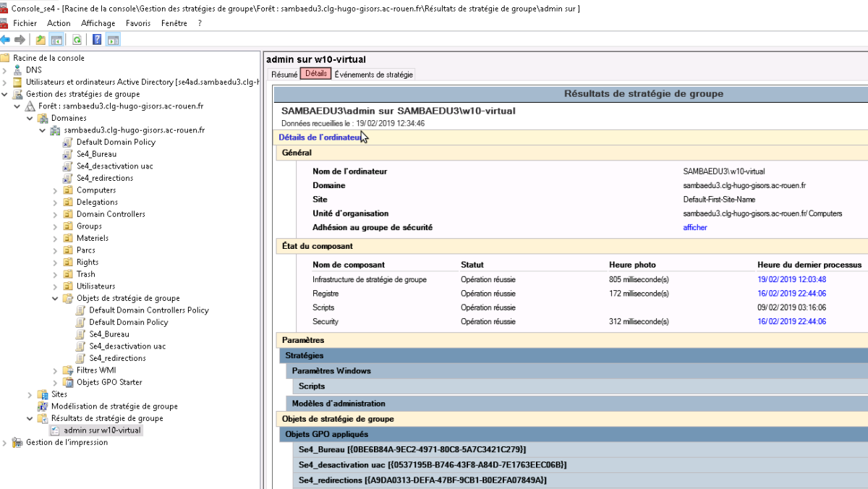Click the 19/02/2019 12:03:48 timestamp link

792,279
